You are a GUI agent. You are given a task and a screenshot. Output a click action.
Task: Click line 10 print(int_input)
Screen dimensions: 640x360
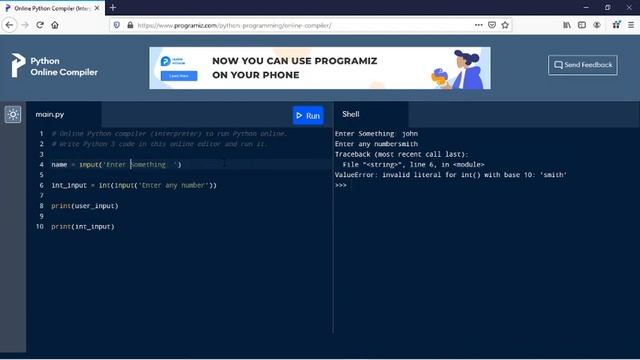coord(83,227)
